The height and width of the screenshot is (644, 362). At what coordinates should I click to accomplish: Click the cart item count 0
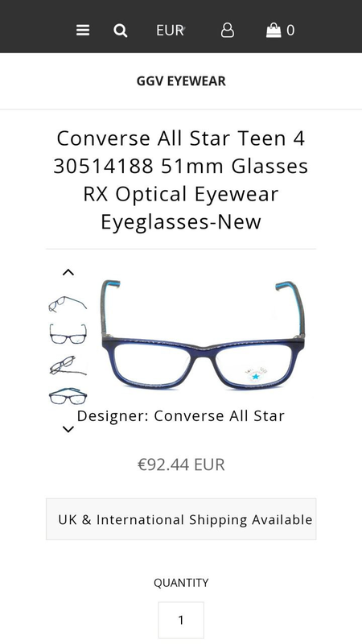(x=290, y=31)
